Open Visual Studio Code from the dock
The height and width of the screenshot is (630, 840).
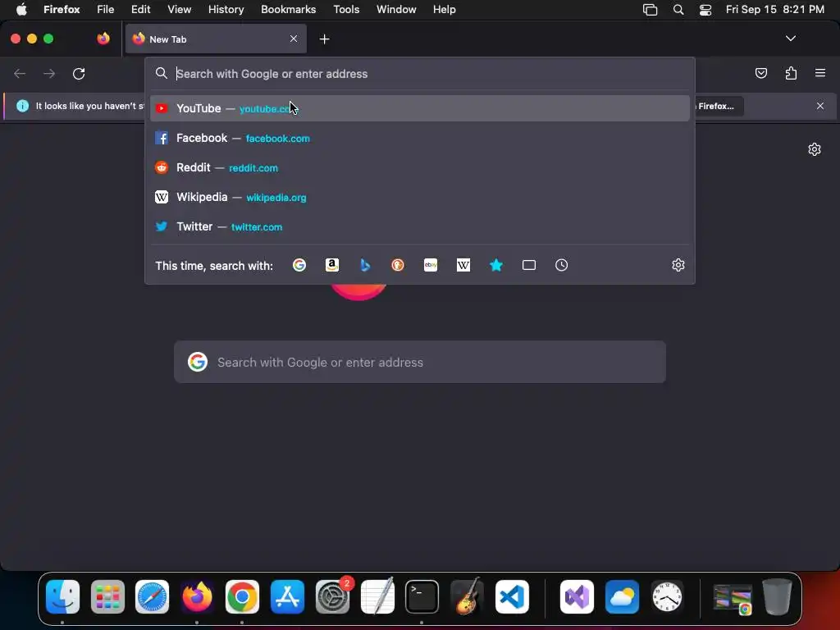(512, 596)
